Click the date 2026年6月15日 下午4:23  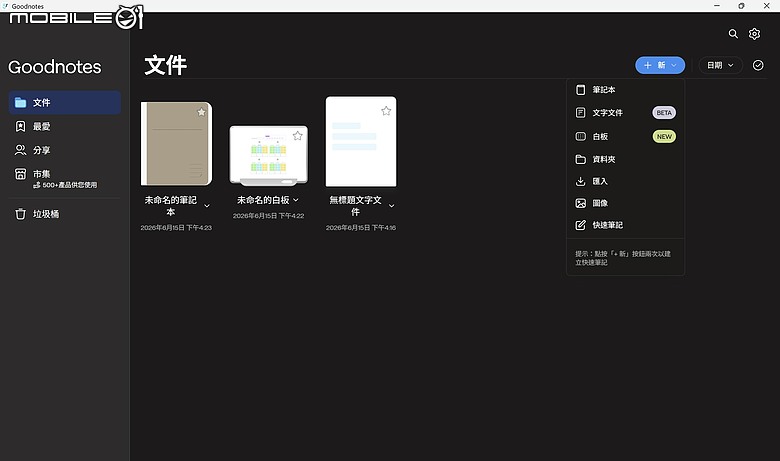pos(176,228)
